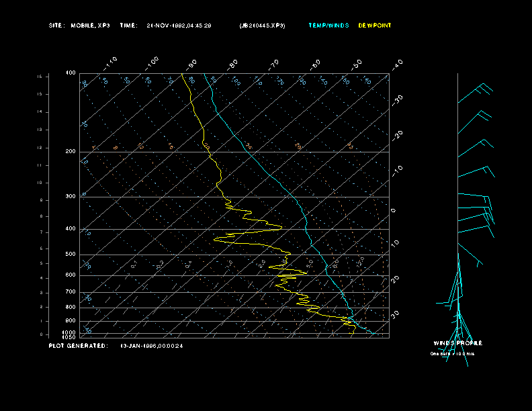Click the 0 temperature label right of chart

pyautogui.click(x=394, y=211)
